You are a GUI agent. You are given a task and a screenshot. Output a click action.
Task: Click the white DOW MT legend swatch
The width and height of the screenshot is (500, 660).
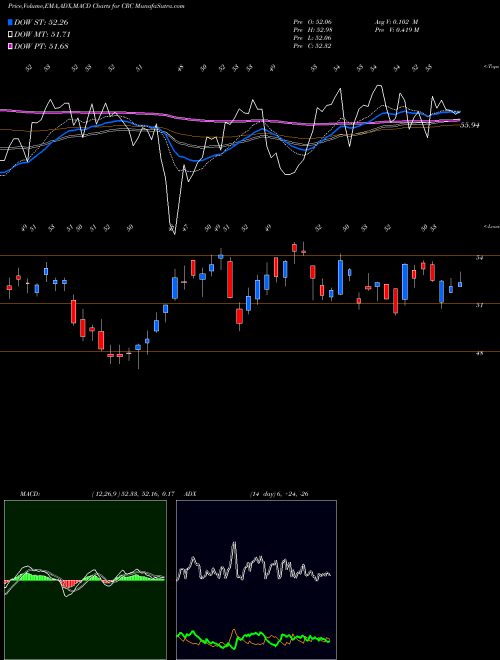(x=11, y=34)
